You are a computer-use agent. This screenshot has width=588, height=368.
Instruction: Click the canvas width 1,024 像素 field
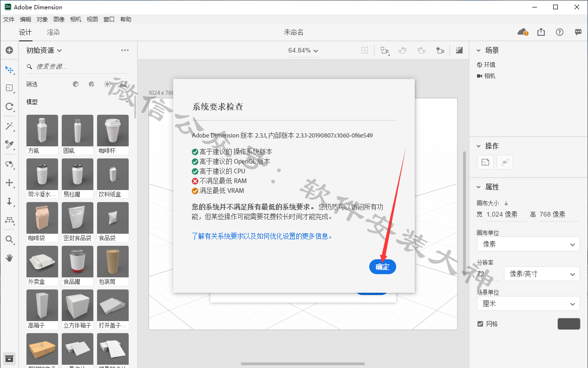[x=506, y=214]
